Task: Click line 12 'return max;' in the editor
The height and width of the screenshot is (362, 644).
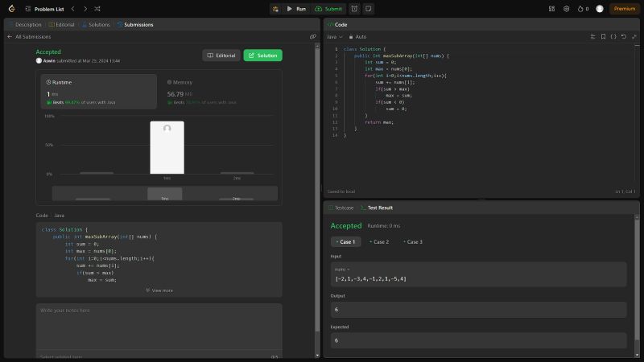Action: 378,122
